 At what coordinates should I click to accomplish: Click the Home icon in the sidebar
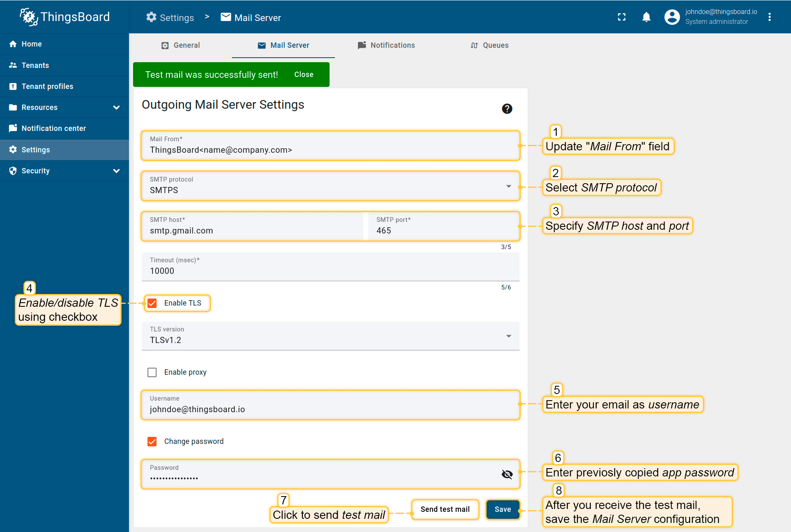(x=13, y=44)
